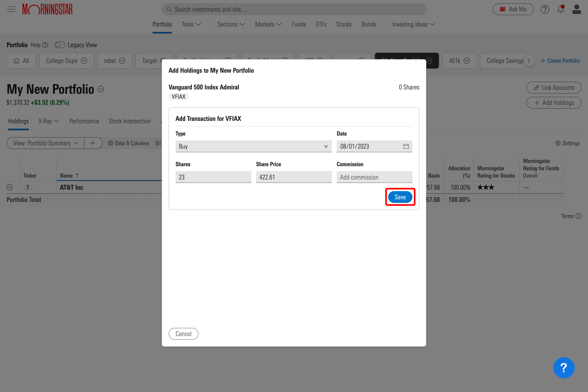
Task: Switch to the Performance tab
Action: pyautogui.click(x=84, y=121)
